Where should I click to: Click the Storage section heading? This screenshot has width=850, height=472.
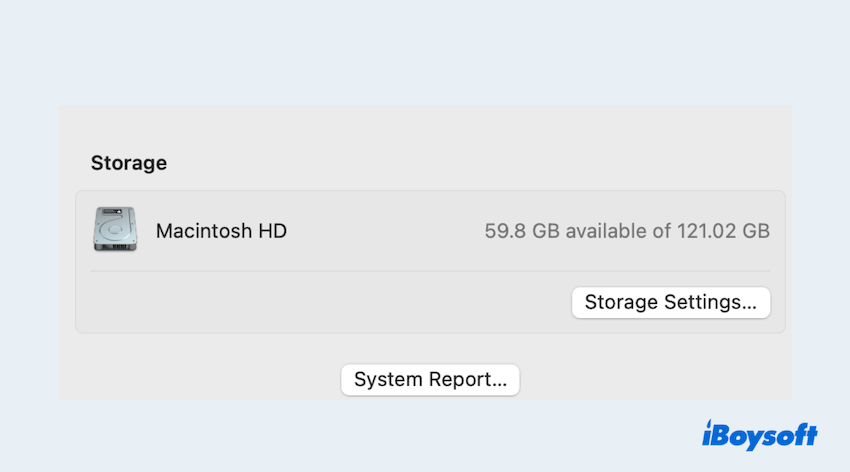coord(129,162)
